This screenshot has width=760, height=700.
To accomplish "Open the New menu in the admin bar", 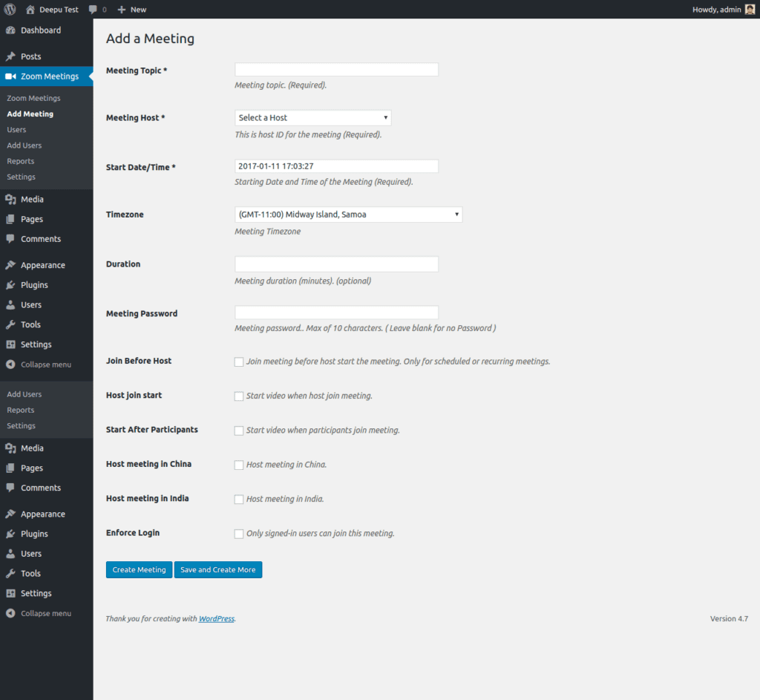I will pyautogui.click(x=131, y=9).
